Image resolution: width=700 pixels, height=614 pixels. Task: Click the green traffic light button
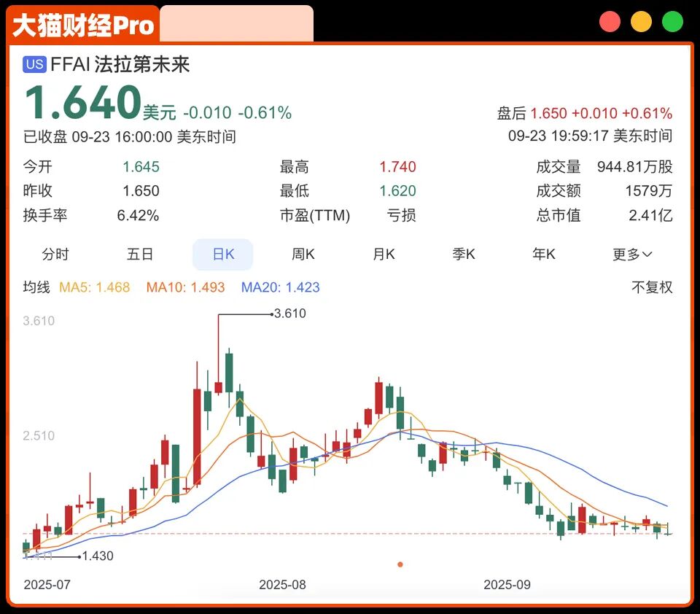tap(672, 21)
